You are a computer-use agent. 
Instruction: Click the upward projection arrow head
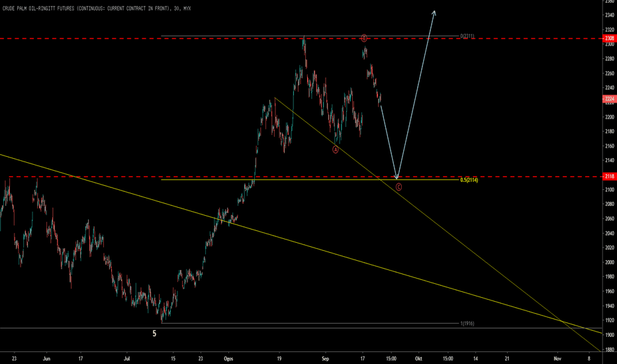coord(434,13)
